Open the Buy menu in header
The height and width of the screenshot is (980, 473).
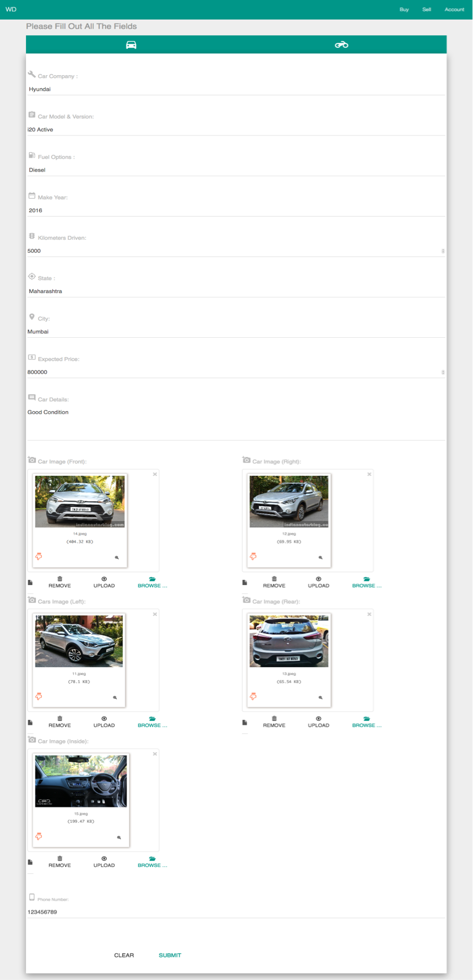(x=404, y=9)
